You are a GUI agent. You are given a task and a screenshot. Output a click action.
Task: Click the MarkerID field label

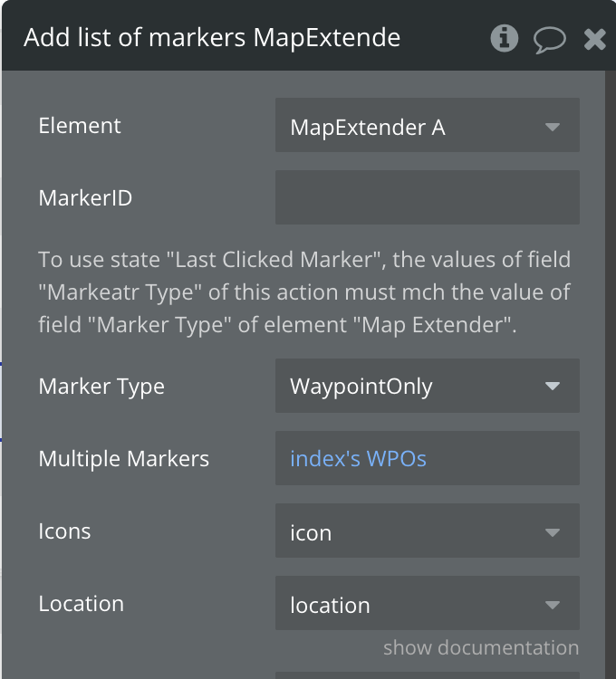coord(85,197)
